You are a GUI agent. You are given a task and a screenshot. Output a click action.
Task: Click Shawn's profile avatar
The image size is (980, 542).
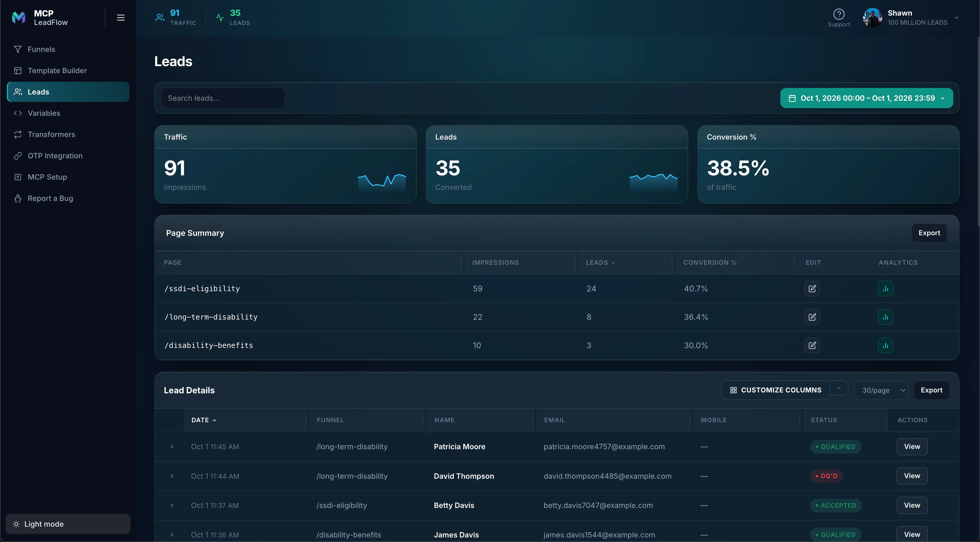coord(872,18)
